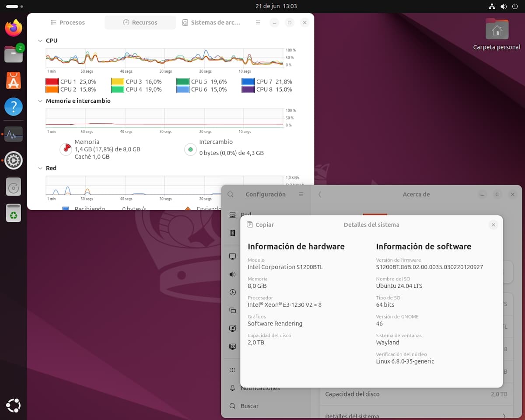Click the "Linux 6.8.0-35-generic" kernel value
525x420 pixels.
coord(405,361)
